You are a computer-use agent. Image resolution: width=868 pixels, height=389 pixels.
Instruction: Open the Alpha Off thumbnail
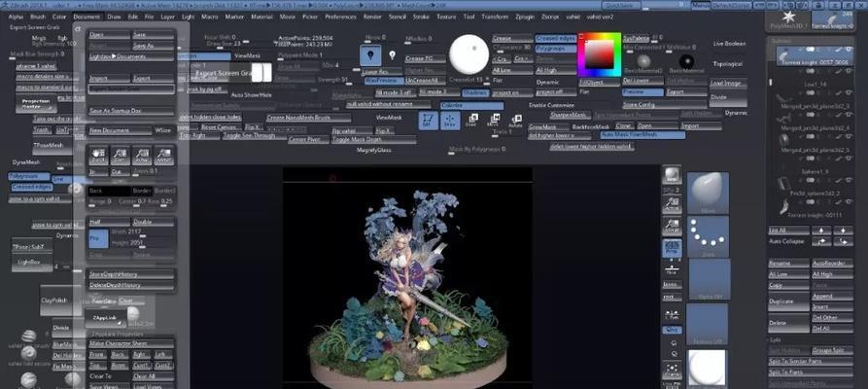click(x=708, y=279)
